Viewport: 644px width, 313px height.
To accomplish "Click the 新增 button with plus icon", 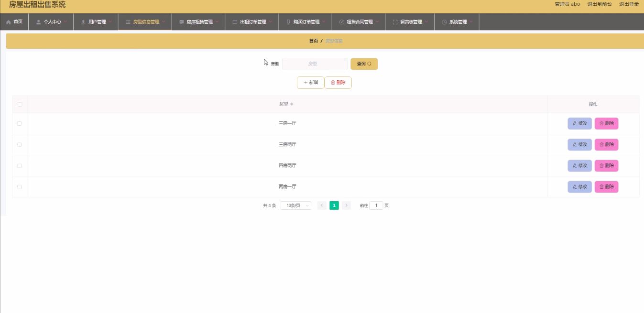I will click(x=311, y=83).
